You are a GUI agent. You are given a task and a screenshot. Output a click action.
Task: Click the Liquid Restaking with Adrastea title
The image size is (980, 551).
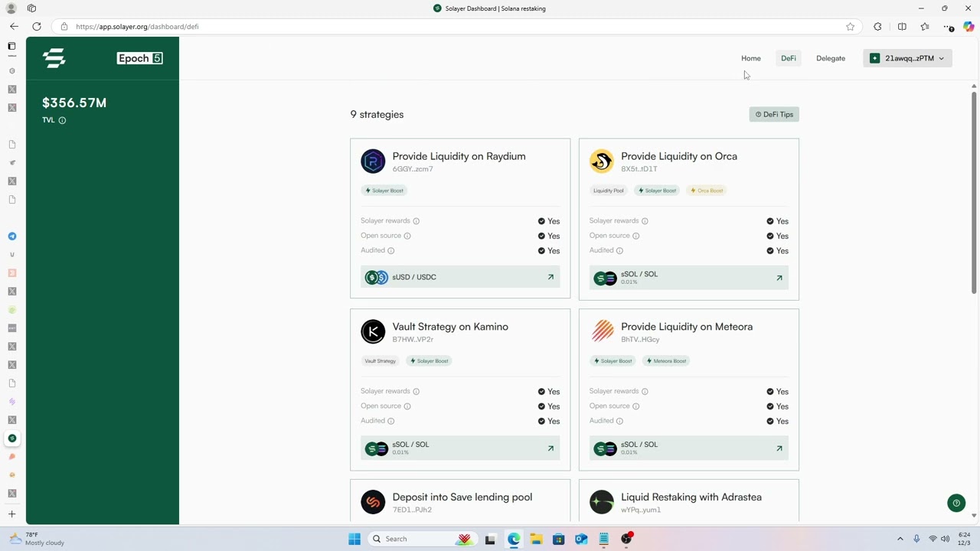(x=691, y=497)
